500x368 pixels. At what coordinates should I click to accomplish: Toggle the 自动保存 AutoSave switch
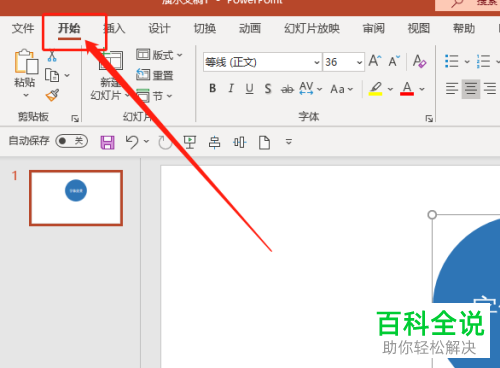tap(71, 141)
